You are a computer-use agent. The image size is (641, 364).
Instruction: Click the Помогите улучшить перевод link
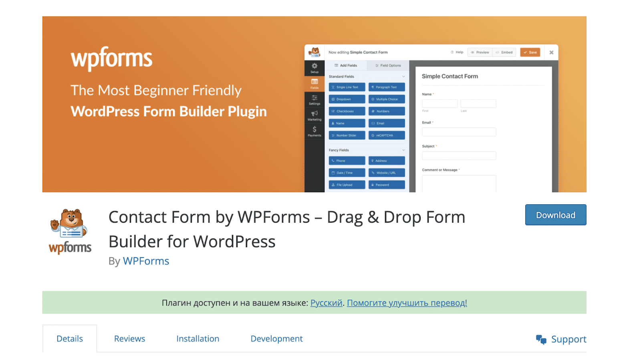407,303
